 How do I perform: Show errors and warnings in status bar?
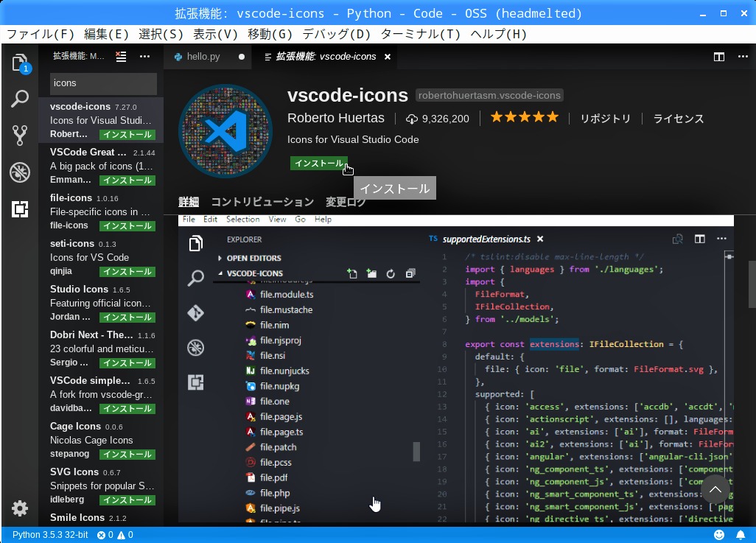click(x=115, y=535)
